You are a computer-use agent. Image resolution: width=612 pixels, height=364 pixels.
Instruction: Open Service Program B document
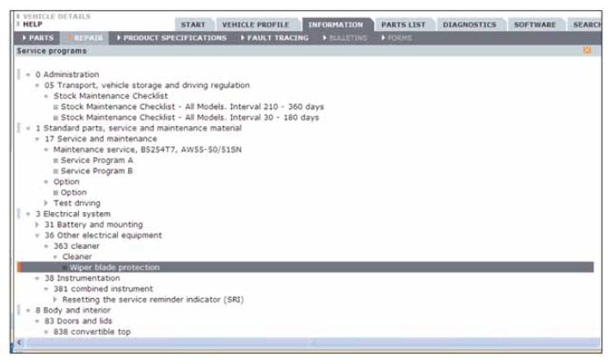pos(97,171)
